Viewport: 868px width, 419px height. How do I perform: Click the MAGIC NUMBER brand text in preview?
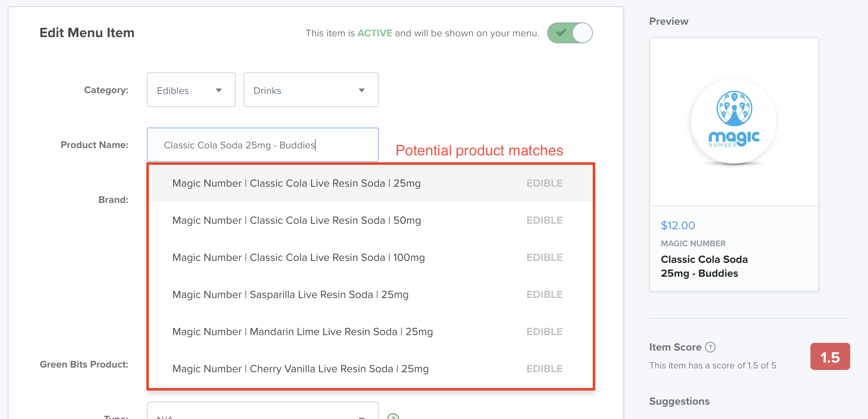(693, 244)
